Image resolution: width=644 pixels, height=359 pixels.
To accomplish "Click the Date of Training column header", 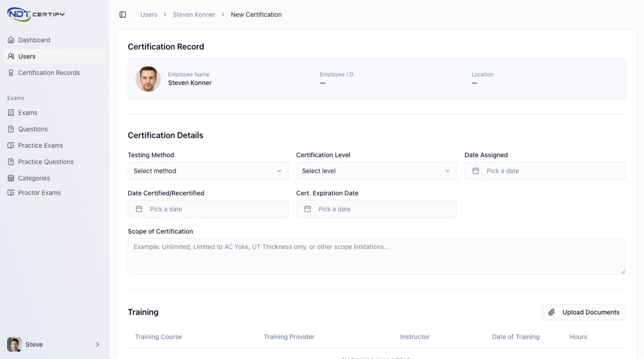I will point(515,337).
